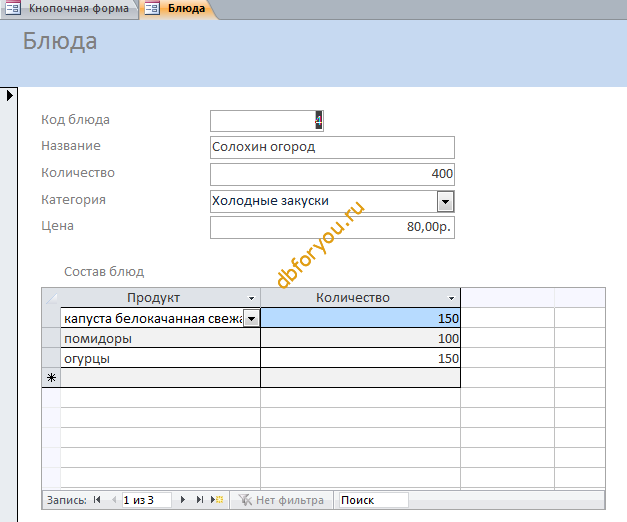627x522 pixels.
Task: Click the Блюда form header title
Action: click(60, 42)
